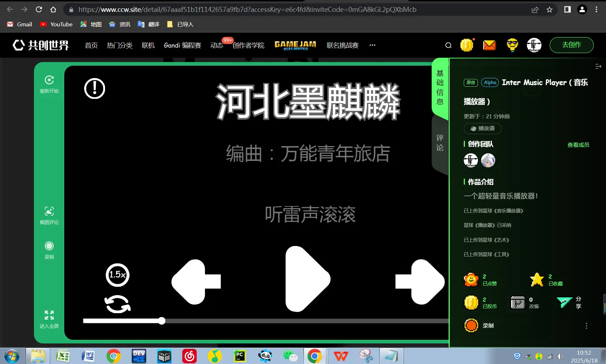Toggle the 1.5x playback speed button
The image size is (606, 364).
click(x=118, y=275)
